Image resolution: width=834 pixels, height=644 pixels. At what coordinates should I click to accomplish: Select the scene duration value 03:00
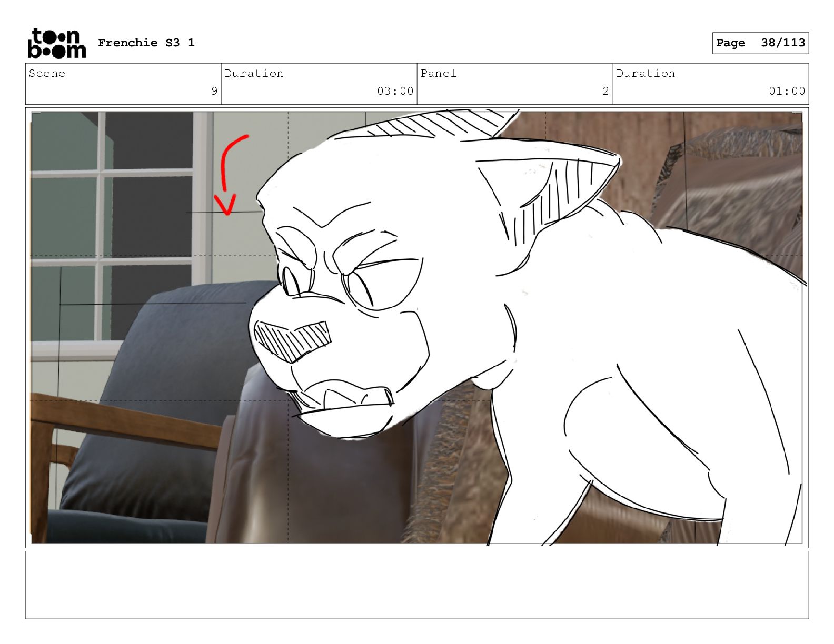[x=395, y=91]
